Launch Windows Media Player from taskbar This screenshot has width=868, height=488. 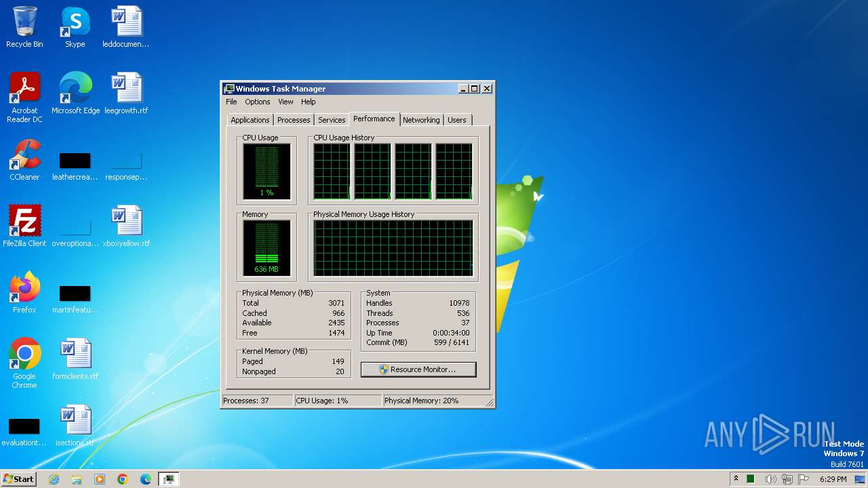[x=100, y=479]
